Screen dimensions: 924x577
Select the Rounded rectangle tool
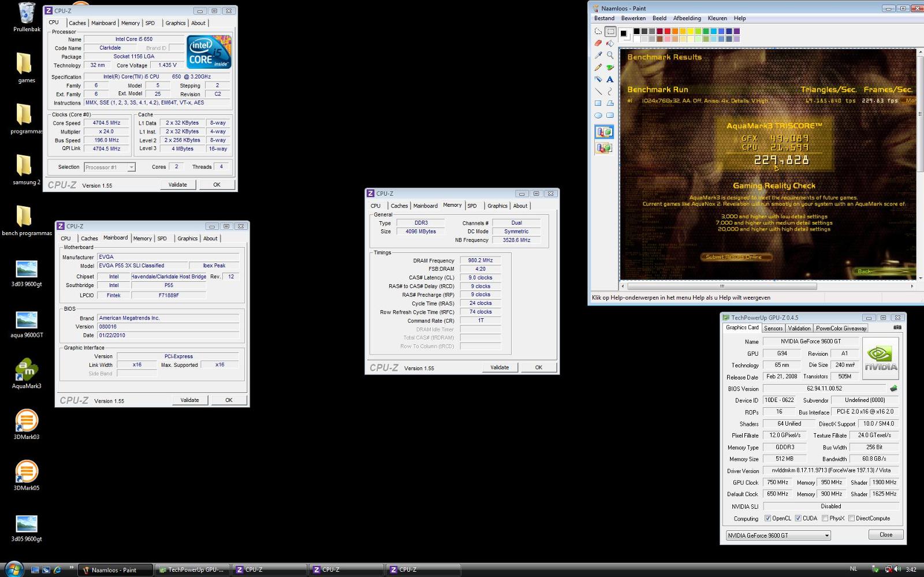(x=610, y=115)
